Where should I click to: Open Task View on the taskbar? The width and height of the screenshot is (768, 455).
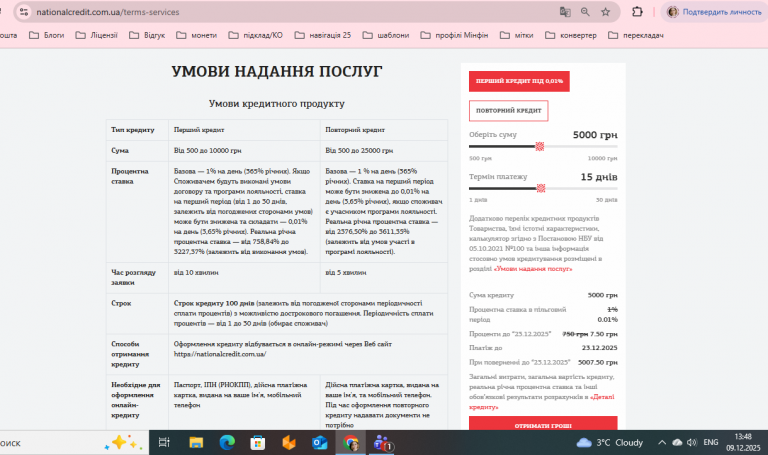coord(164,443)
